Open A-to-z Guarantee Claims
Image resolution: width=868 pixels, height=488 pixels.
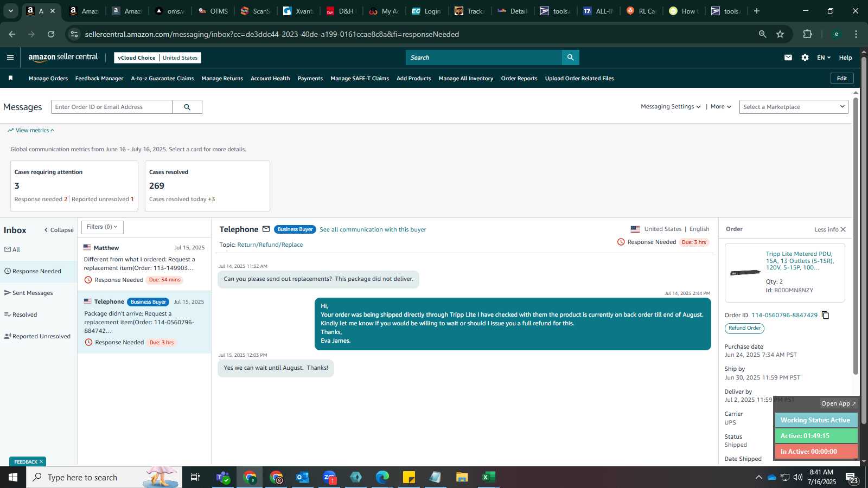162,79
